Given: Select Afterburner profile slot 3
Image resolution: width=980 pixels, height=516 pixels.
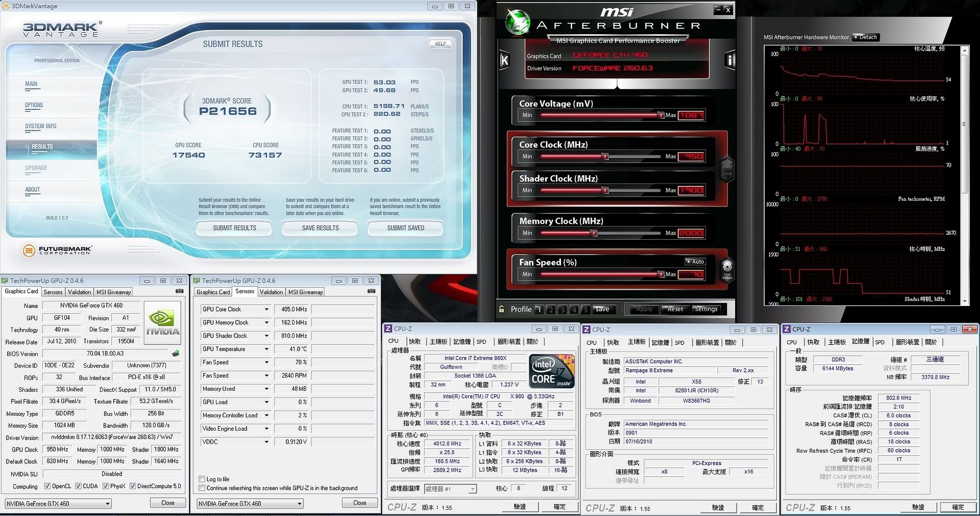Looking at the screenshot, I should click(x=562, y=310).
